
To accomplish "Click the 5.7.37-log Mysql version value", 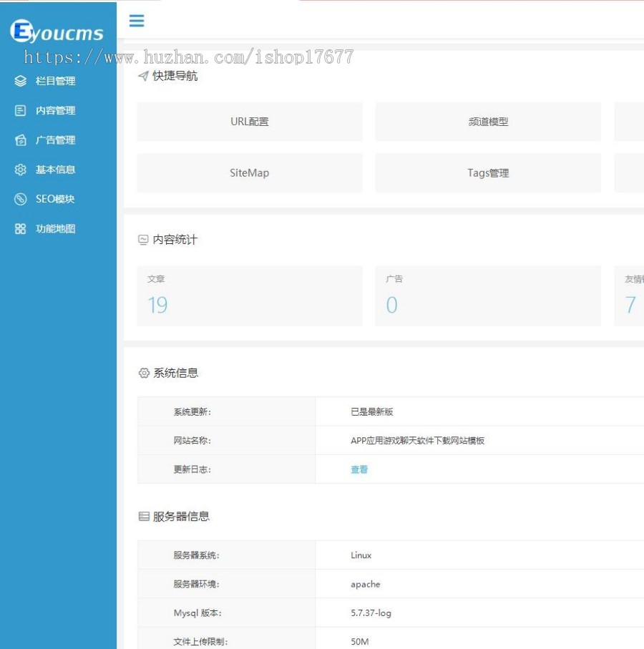I will click(x=371, y=613).
